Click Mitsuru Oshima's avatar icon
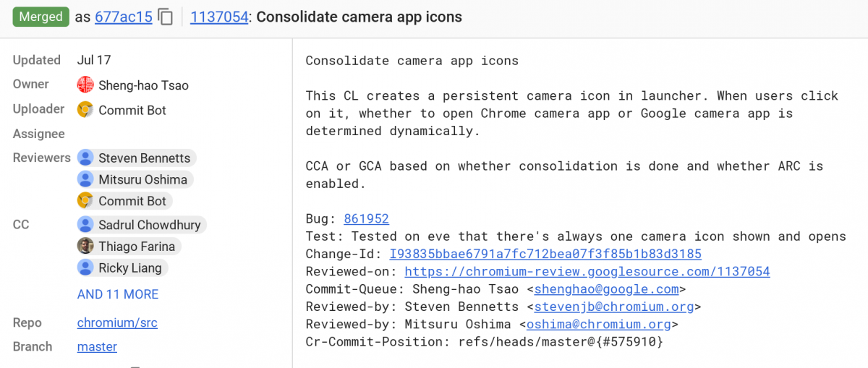Viewport: 868px width, 368px height. 85,180
